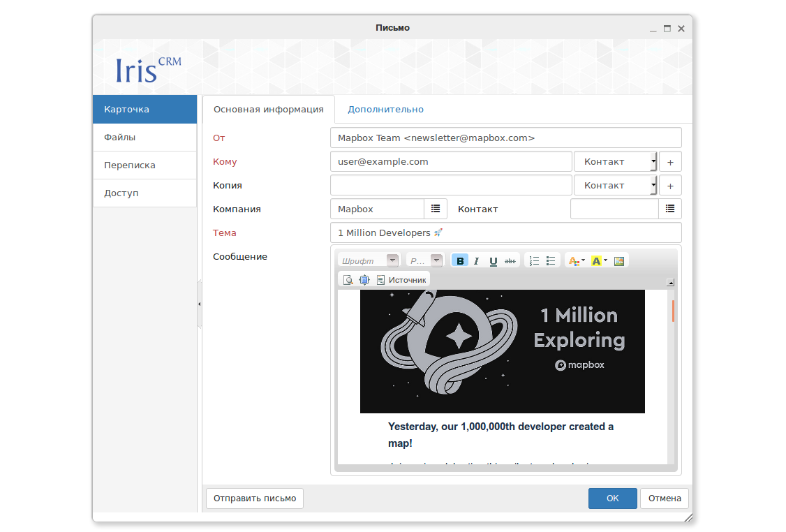Click the dialog resize grip corner

coord(688,517)
